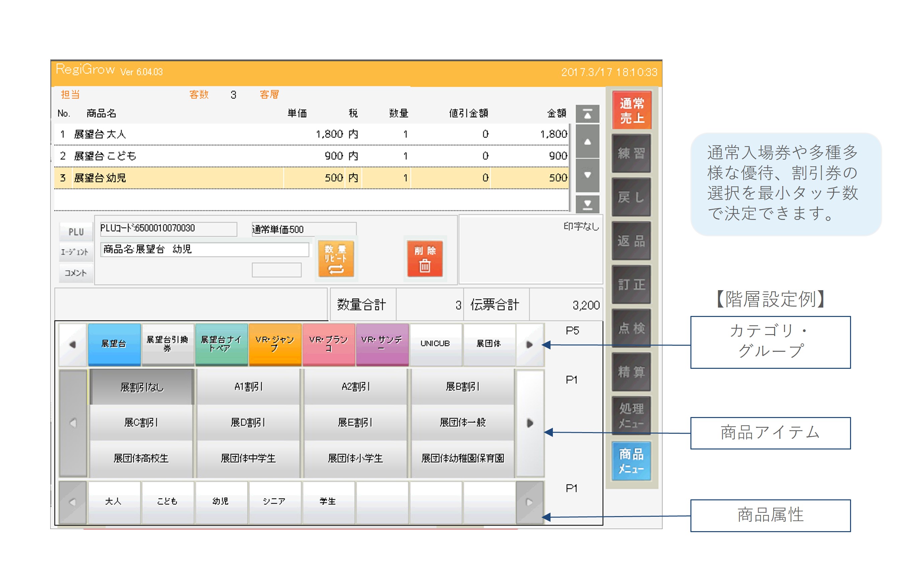Viewport: 924px width, 578px height.
Task: Jump to bottom of item list arrow
Action: point(587,204)
